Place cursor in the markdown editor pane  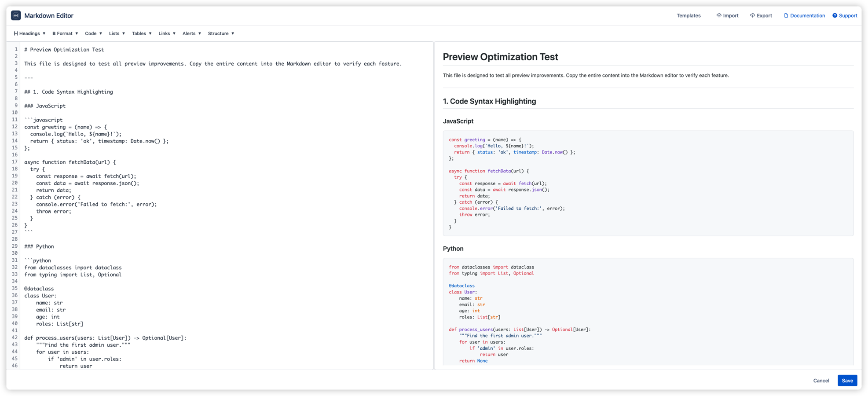(x=220, y=176)
